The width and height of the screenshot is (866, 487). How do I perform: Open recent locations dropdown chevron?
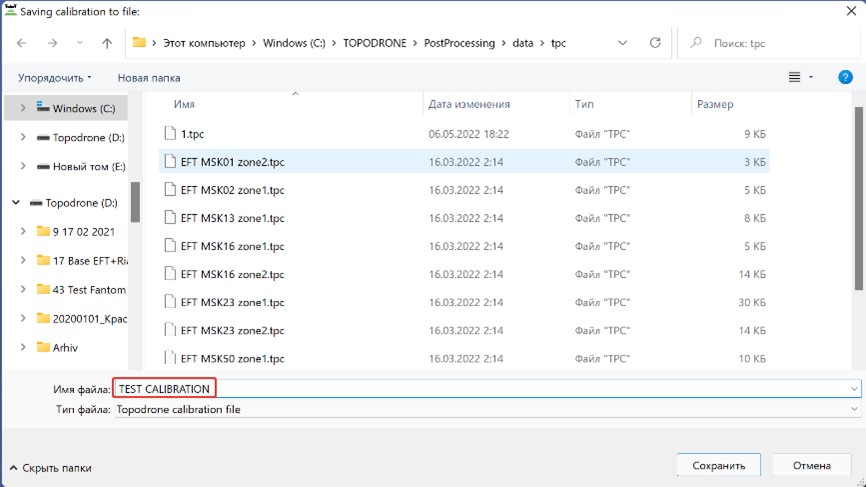point(80,43)
